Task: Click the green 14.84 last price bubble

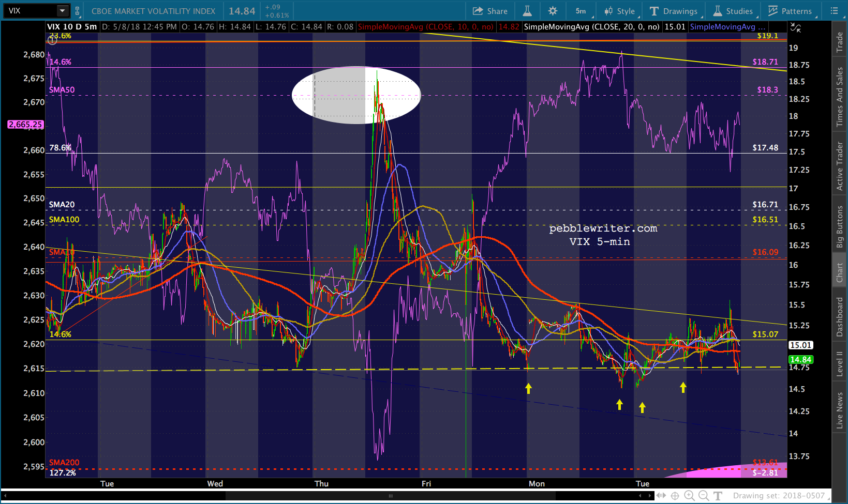Action: [x=800, y=359]
